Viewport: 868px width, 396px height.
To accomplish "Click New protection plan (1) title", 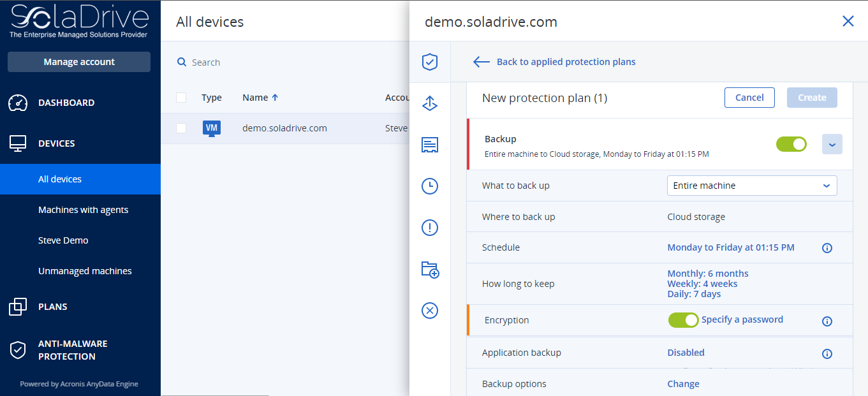I will [x=545, y=98].
